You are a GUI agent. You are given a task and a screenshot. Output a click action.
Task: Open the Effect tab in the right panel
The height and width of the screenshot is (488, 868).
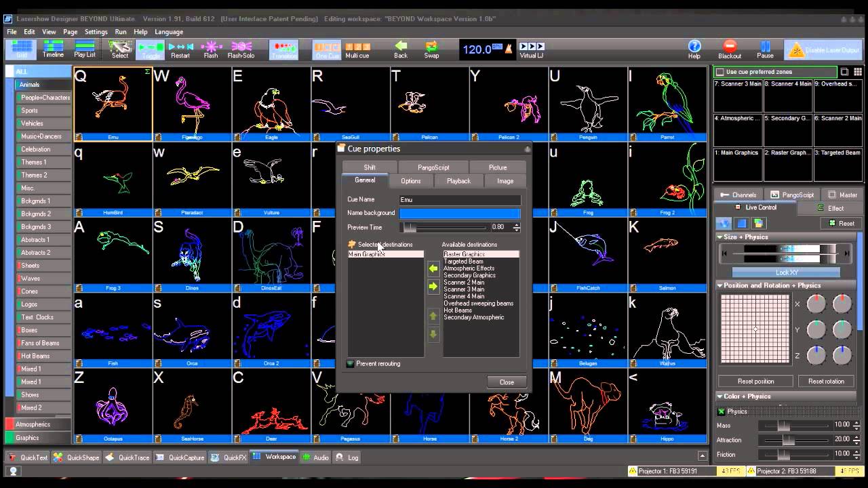(830, 208)
